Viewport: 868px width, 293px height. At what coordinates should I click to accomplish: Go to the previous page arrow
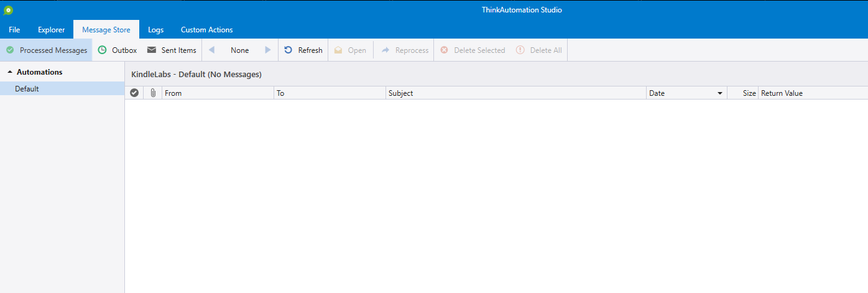(x=212, y=50)
